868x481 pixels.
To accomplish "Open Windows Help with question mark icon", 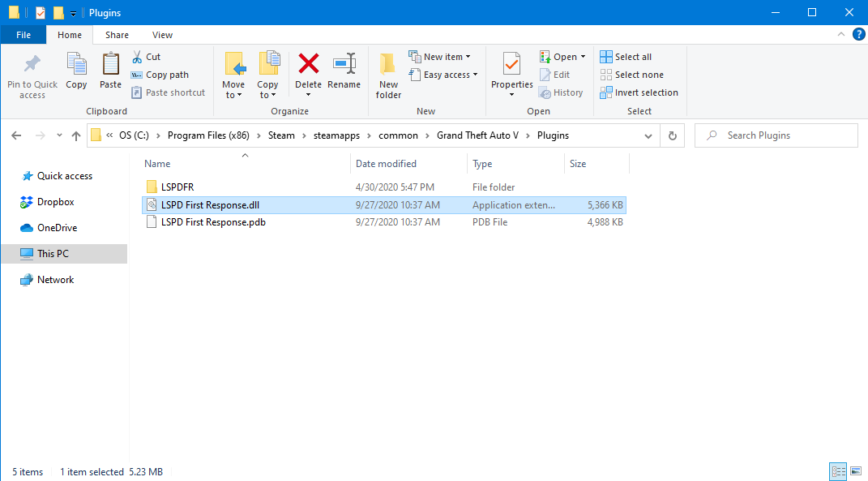I will 858,34.
